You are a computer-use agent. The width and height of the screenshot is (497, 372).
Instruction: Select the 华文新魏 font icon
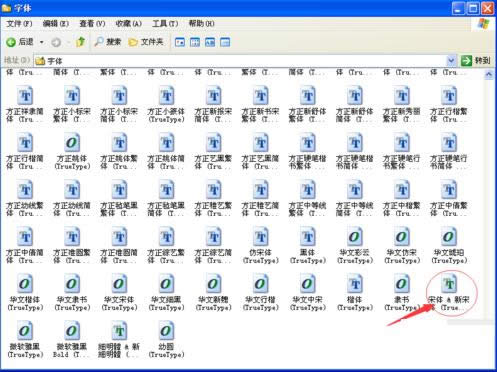click(213, 284)
